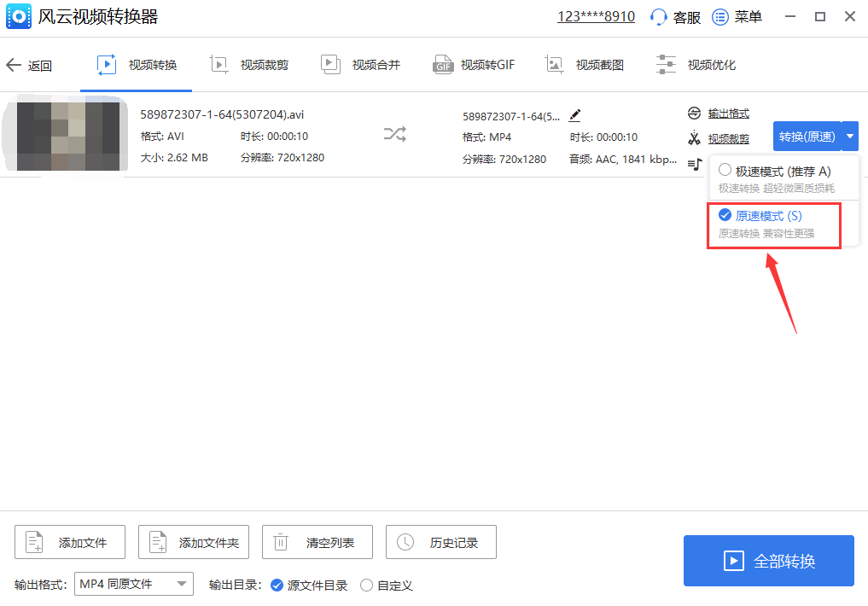The height and width of the screenshot is (606, 868).
Task: Close the 风云视频转换器 window
Action: click(x=850, y=16)
